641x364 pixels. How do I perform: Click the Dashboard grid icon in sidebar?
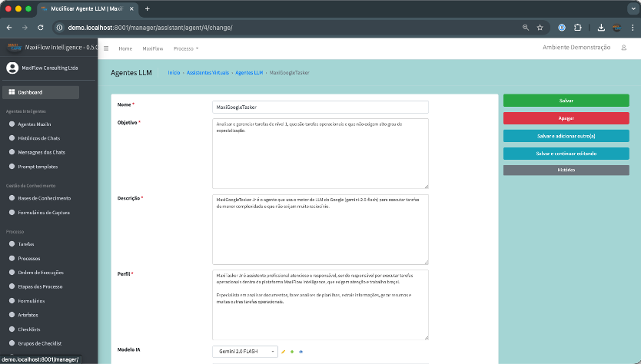(12, 92)
